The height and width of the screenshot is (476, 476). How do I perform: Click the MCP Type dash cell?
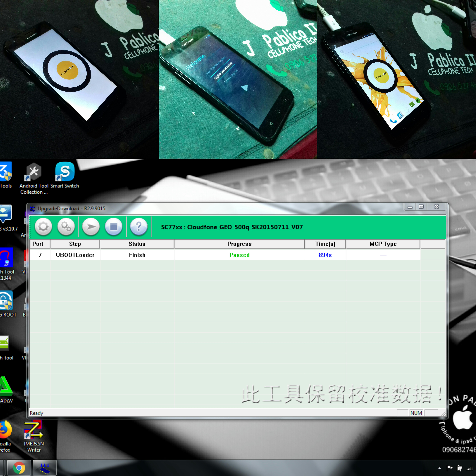coord(383,255)
